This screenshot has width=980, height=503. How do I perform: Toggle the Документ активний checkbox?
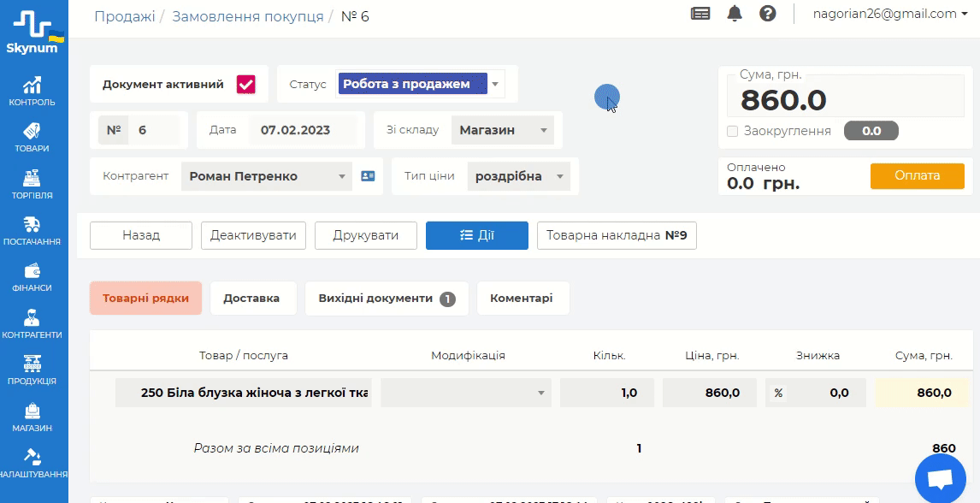click(x=246, y=84)
